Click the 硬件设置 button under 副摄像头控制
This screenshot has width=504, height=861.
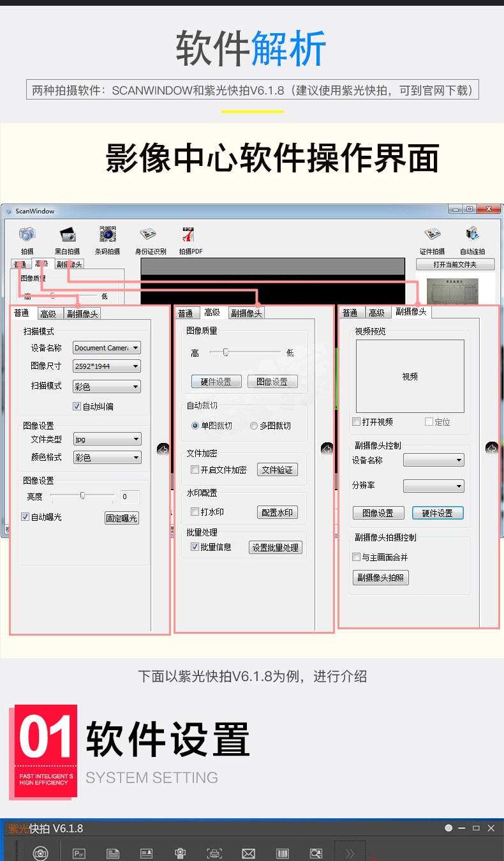tap(438, 513)
